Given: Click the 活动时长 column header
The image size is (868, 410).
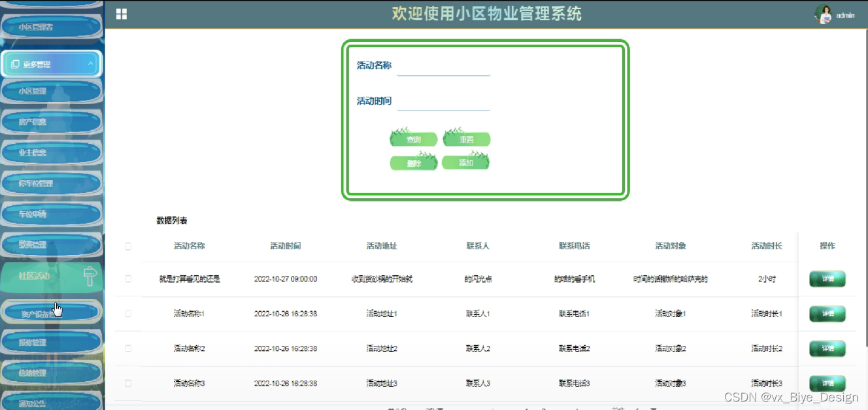Looking at the screenshot, I should point(767,247).
